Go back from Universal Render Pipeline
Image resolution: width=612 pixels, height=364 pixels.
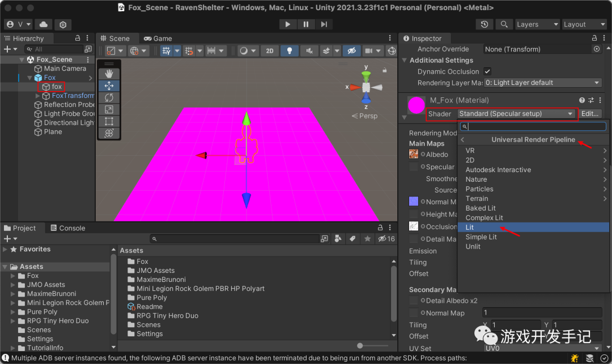pyautogui.click(x=462, y=139)
